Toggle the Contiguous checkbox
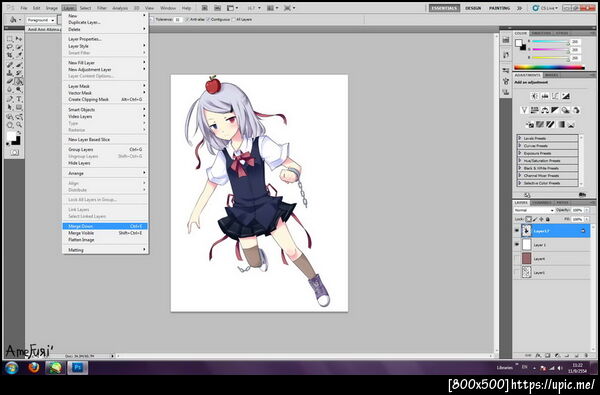This screenshot has width=600, height=395. tap(209, 20)
